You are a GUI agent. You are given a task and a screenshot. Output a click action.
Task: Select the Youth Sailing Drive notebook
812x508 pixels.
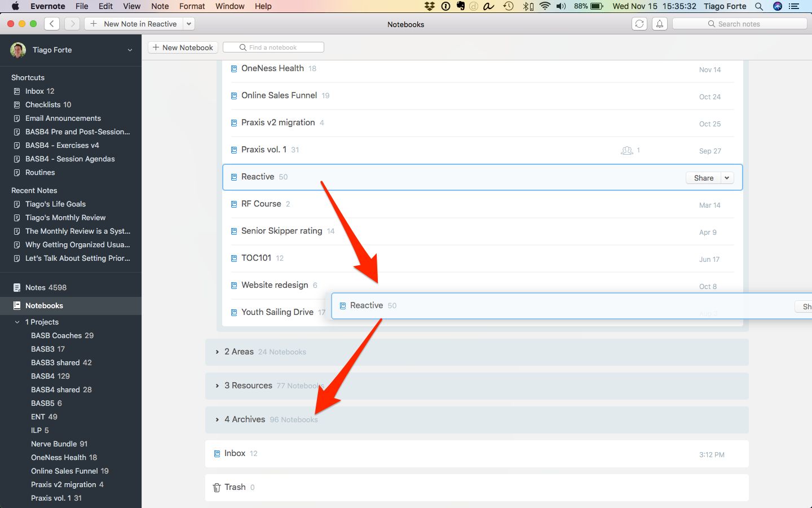[x=276, y=312]
